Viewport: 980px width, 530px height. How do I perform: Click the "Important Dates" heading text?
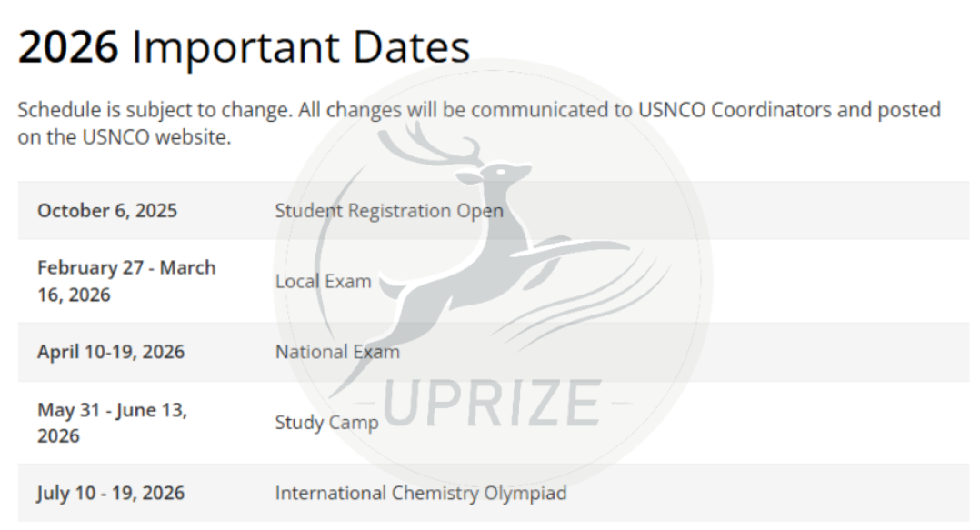(301, 47)
